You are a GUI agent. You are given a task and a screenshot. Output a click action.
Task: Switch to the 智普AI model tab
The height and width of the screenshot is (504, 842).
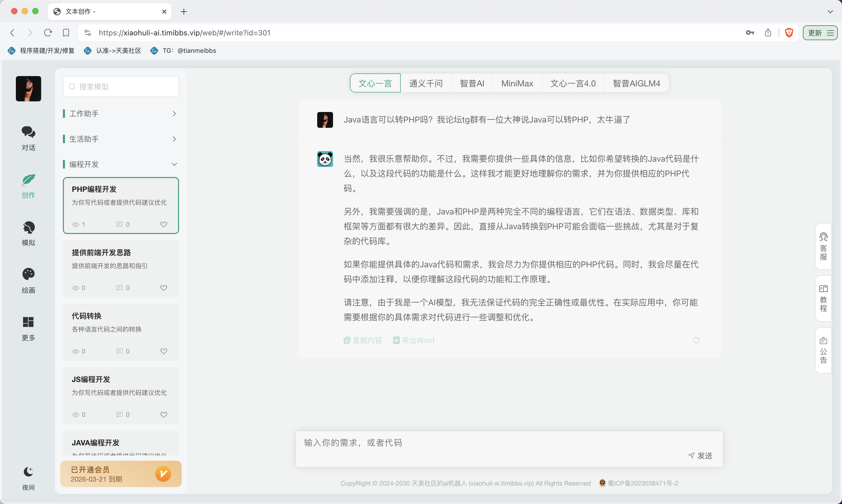472,83
